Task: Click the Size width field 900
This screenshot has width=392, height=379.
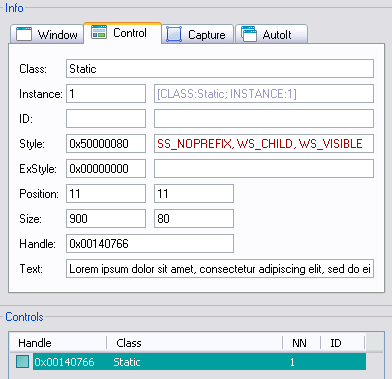Action: pyautogui.click(x=106, y=219)
